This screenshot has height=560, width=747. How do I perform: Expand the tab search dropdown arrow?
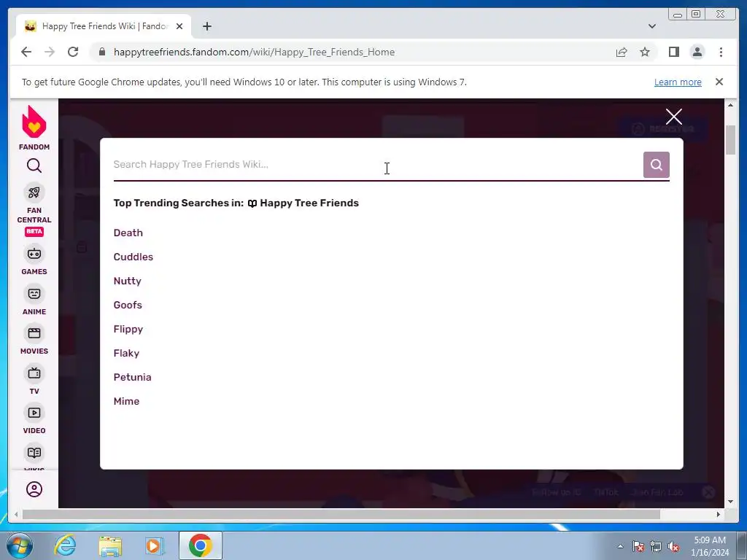[x=651, y=26]
